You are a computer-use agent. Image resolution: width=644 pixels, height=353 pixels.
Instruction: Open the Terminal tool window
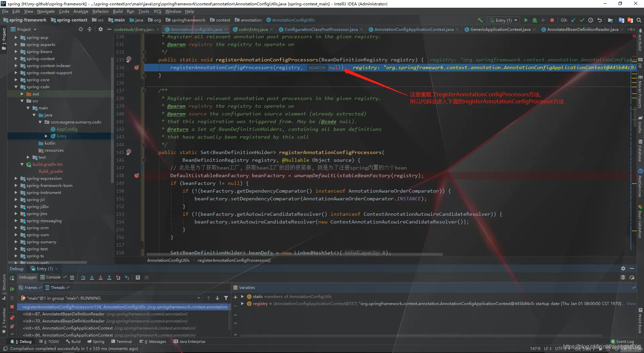point(121,342)
